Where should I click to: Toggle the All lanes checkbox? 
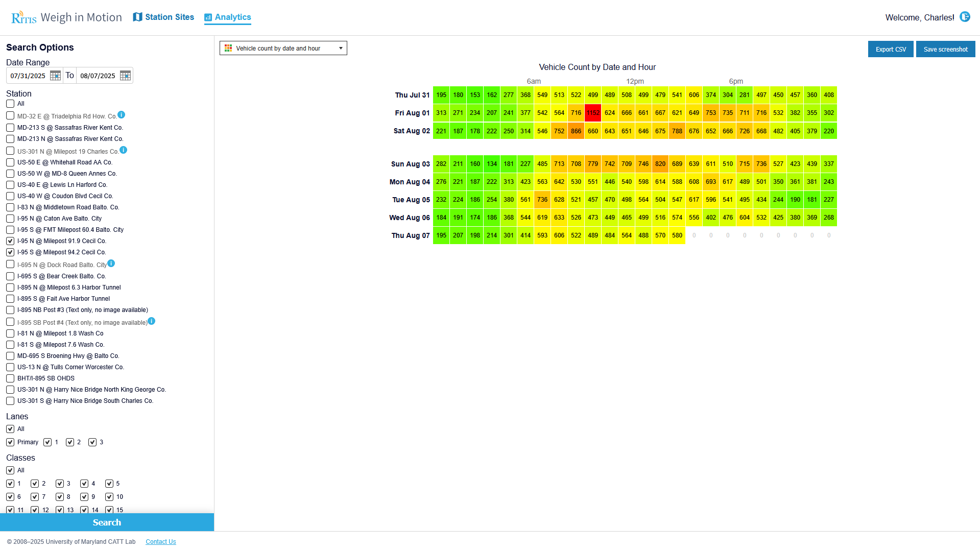(x=10, y=429)
